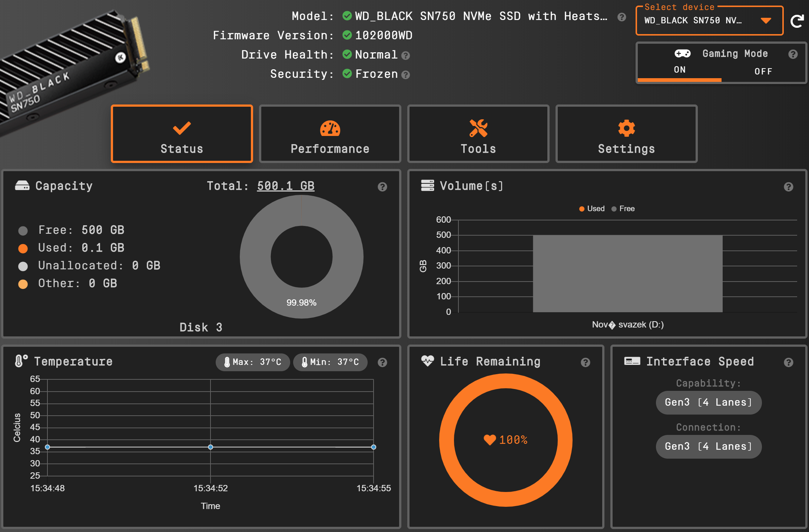
Task: Click the Interface Speed help icon
Action: click(x=788, y=362)
